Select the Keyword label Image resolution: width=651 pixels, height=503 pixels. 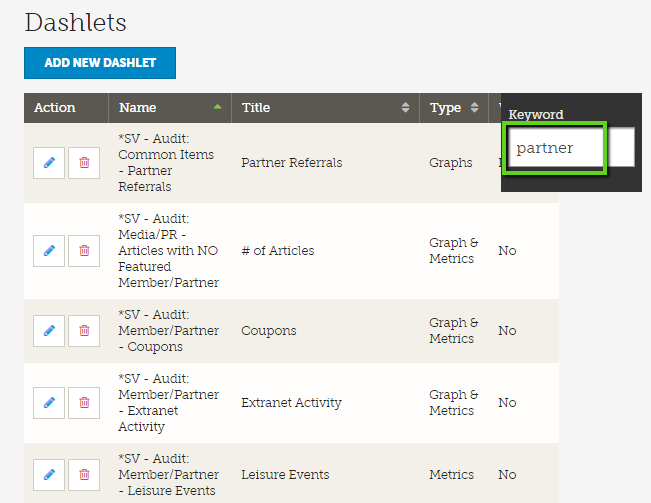click(x=536, y=115)
